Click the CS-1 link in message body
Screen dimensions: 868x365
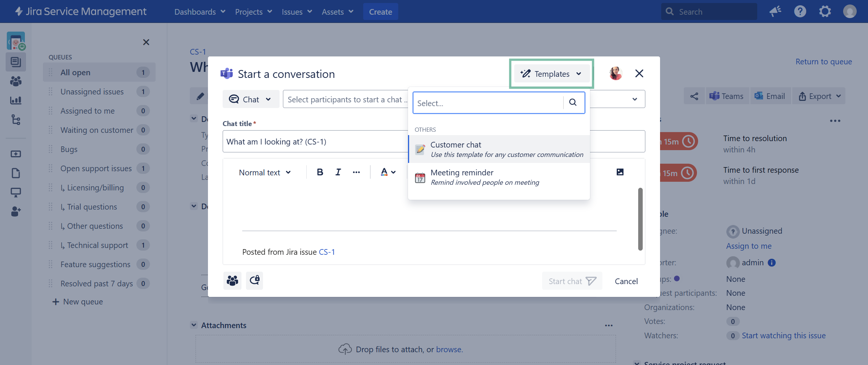[x=327, y=252]
